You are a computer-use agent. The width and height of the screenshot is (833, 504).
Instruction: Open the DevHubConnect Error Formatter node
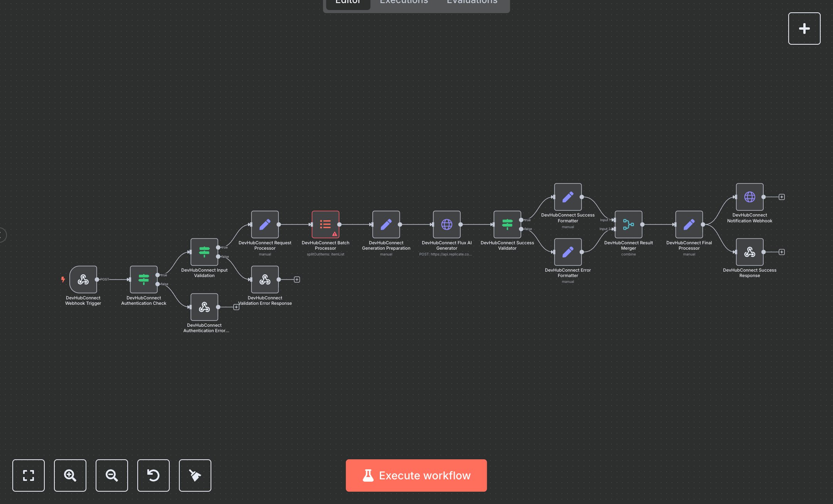click(x=568, y=252)
